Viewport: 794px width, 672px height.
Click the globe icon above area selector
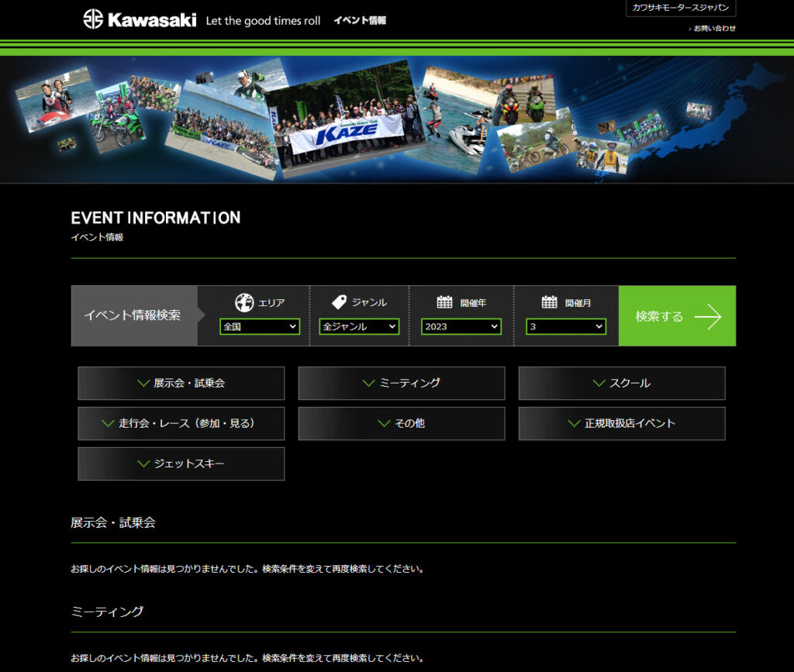point(244,302)
